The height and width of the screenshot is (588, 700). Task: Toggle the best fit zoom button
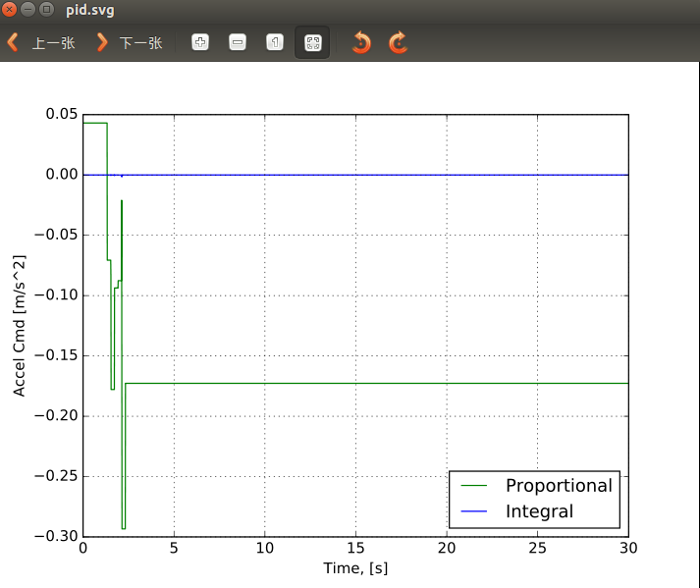point(312,43)
